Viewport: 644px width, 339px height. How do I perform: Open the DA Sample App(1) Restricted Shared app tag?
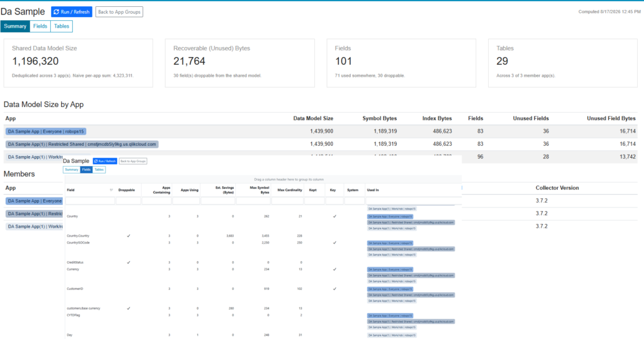click(82, 144)
